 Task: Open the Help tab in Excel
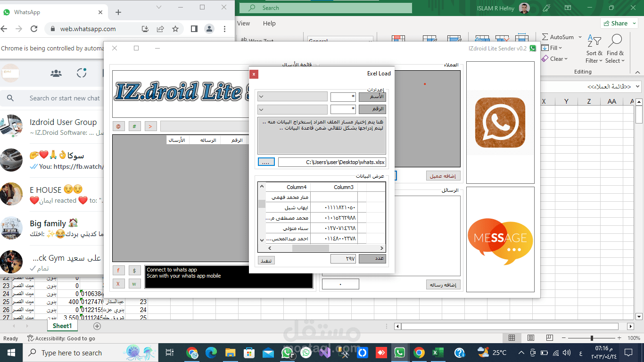269,23
